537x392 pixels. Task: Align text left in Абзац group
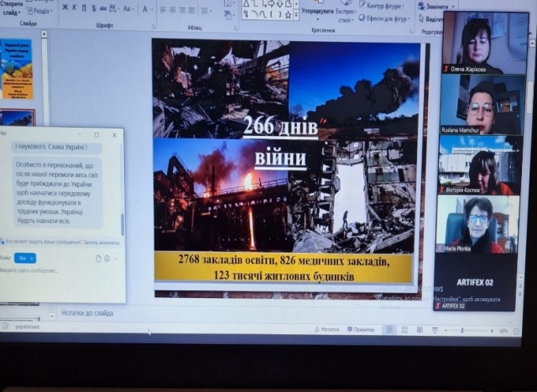point(164,10)
